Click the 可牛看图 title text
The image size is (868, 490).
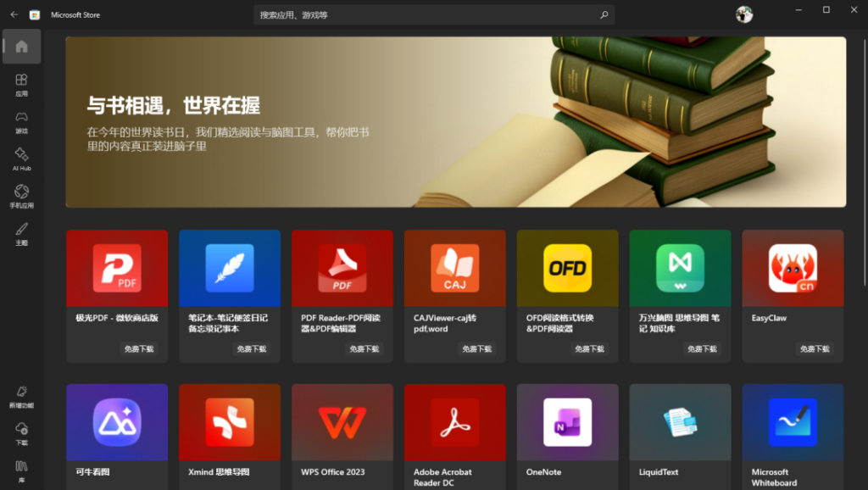(x=92, y=471)
